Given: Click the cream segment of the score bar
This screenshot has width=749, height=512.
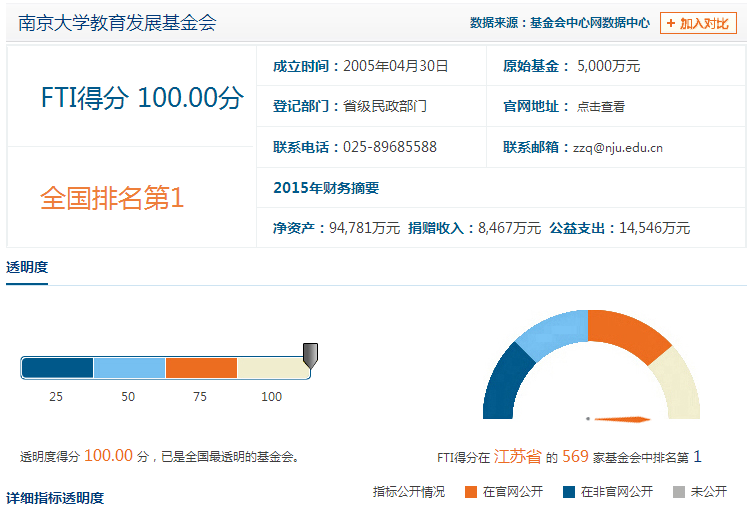Looking at the screenshot, I should (x=273, y=368).
